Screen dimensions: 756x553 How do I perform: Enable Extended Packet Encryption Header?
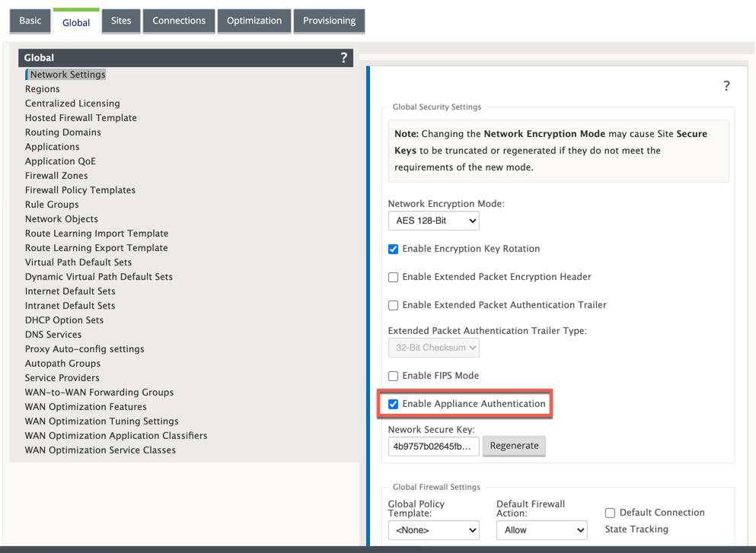pos(394,277)
